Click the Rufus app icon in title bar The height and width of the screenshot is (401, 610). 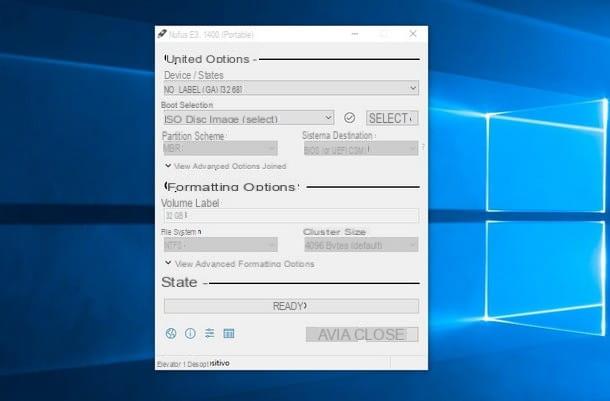[162, 34]
